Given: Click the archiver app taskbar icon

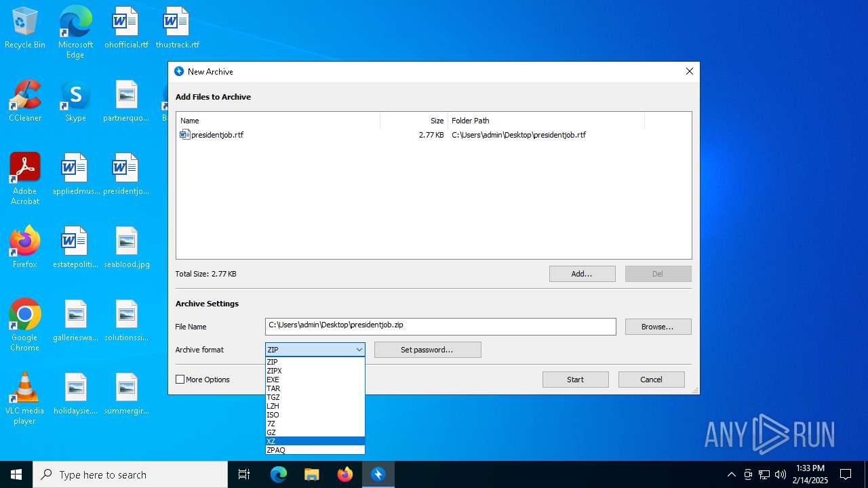Looking at the screenshot, I should point(378,474).
